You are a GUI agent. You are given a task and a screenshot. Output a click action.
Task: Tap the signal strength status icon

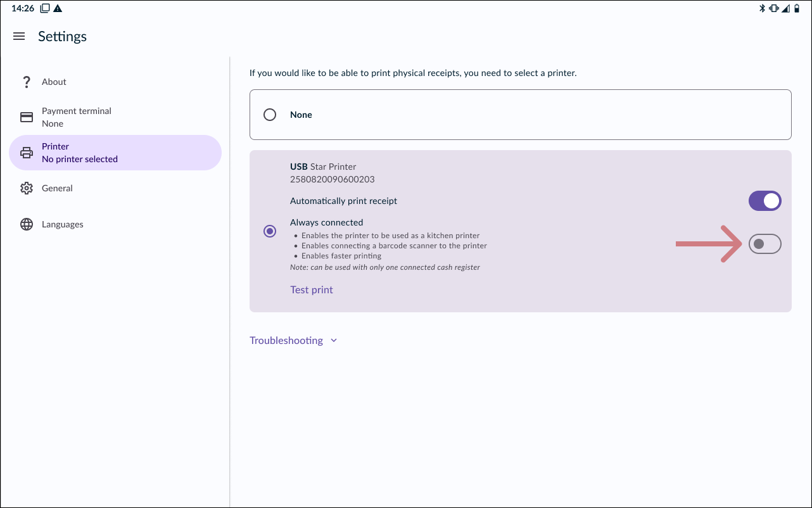(786, 8)
